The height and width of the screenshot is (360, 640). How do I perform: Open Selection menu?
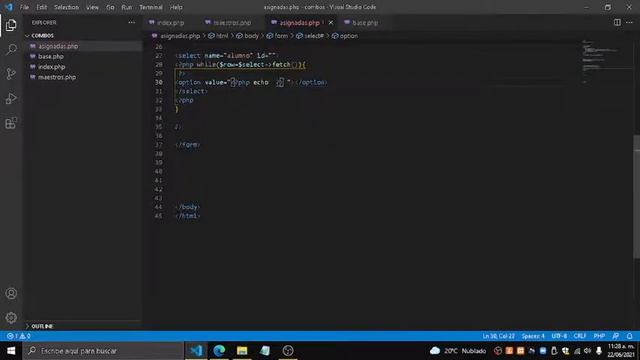pyautogui.click(x=66, y=7)
